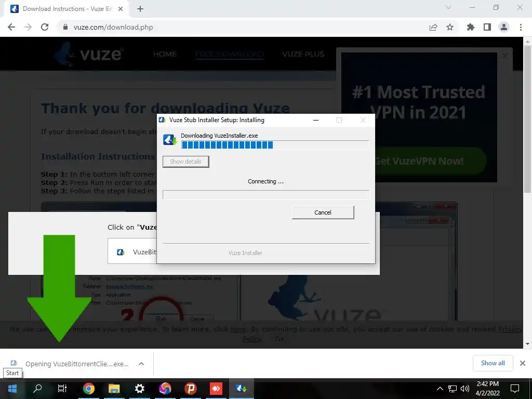Click the red arrows taskbar icon
The height and width of the screenshot is (399, 532).
(216, 389)
